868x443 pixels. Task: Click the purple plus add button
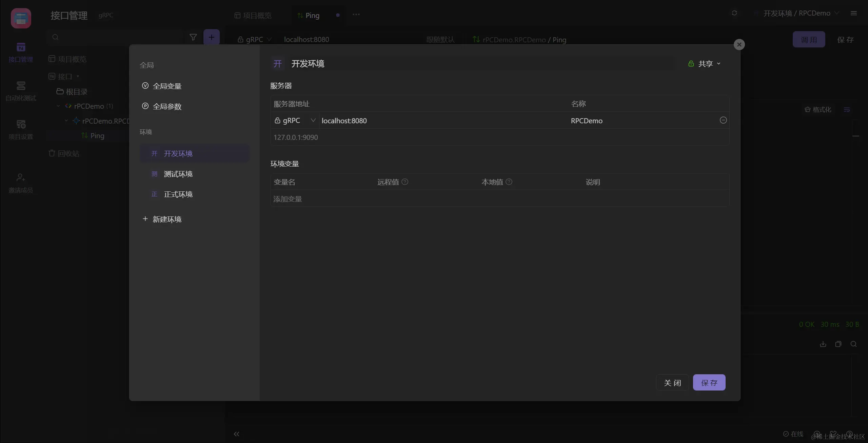[212, 37]
